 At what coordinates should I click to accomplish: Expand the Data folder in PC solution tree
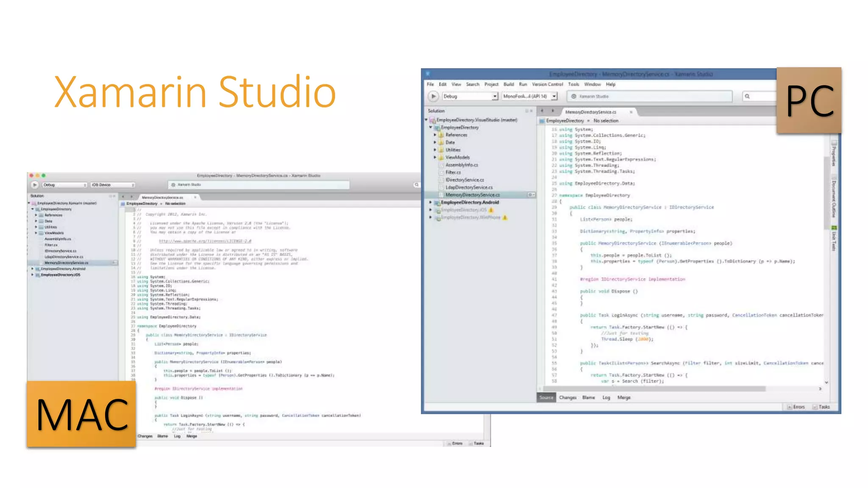click(435, 142)
